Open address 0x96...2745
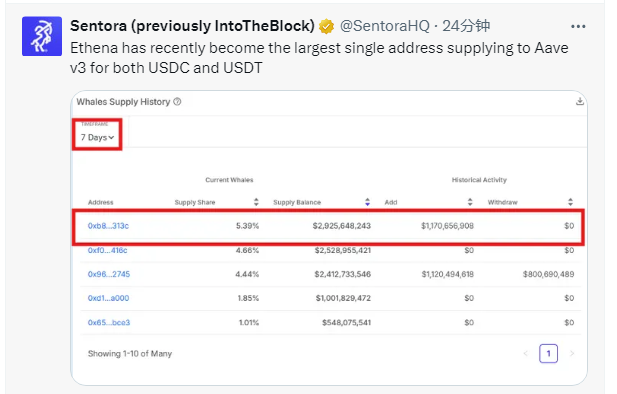This screenshot has height=394, width=617. click(x=109, y=274)
